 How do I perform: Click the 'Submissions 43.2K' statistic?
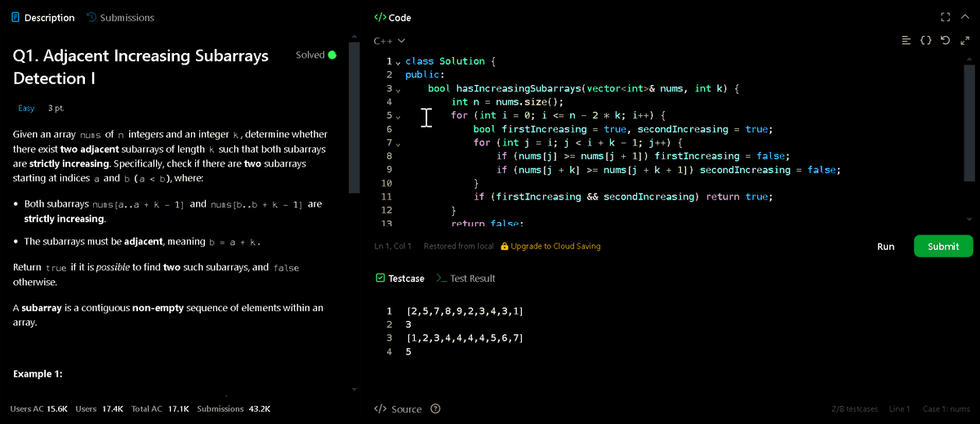(234, 408)
